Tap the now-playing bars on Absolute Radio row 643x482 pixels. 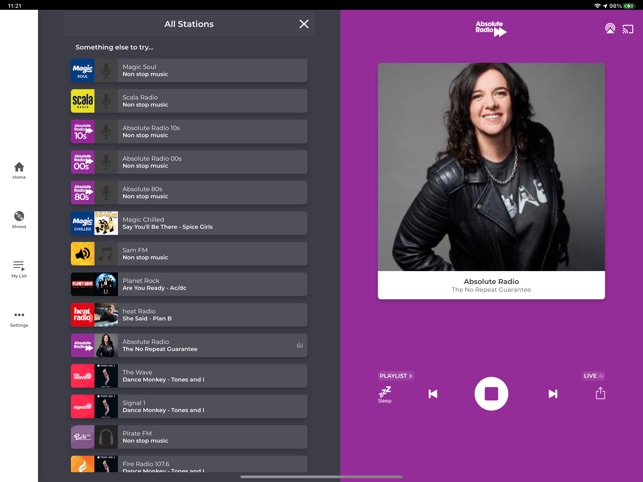(300, 345)
